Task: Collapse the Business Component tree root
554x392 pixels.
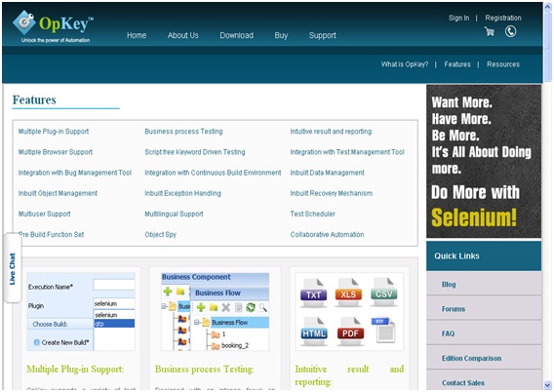Action: tap(164, 306)
